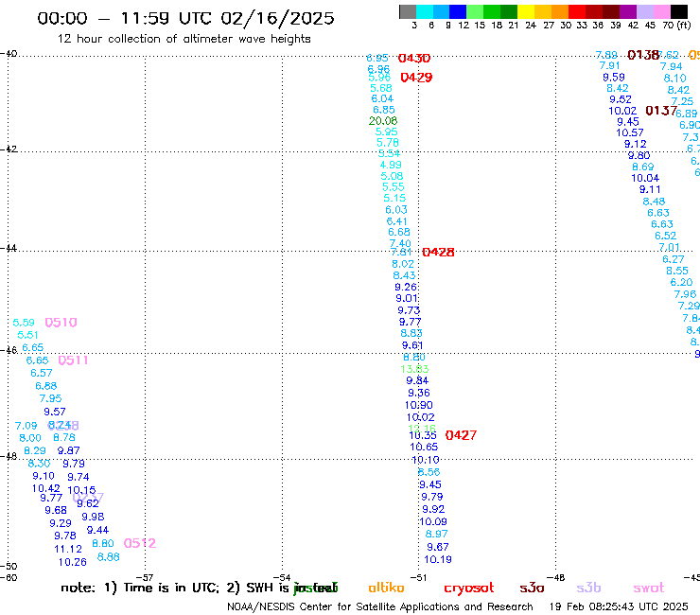Click the red time label 0427
The width and height of the screenshot is (700, 615).
tap(462, 435)
